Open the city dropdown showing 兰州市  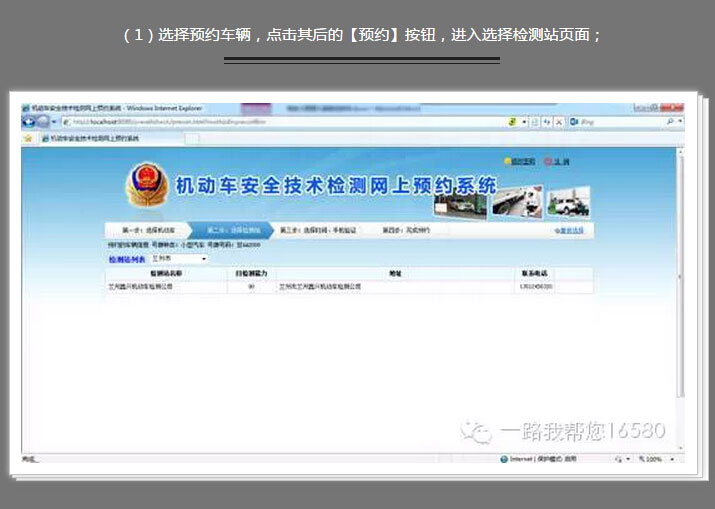(x=179, y=259)
